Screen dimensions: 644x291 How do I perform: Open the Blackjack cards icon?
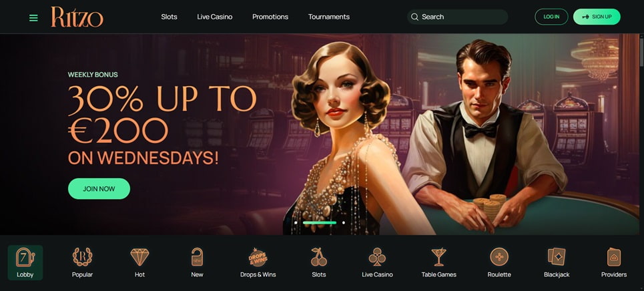tap(557, 257)
